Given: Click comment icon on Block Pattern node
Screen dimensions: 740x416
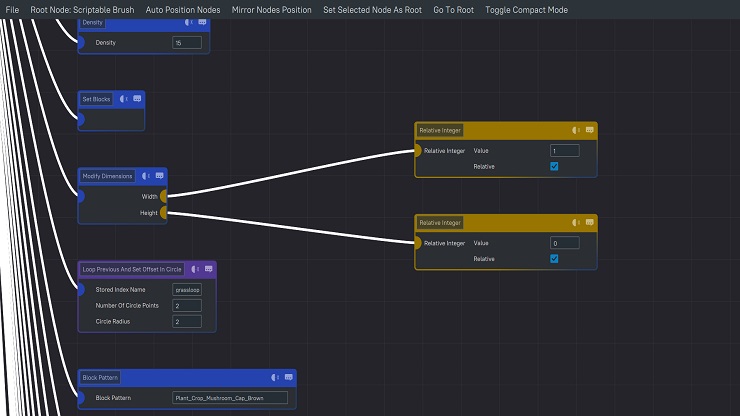Looking at the screenshot, I should [x=288, y=377].
